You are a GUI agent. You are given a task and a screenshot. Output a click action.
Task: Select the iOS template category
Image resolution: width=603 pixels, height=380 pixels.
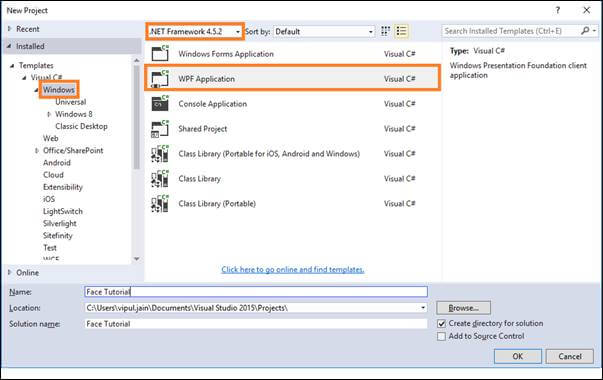click(x=49, y=199)
